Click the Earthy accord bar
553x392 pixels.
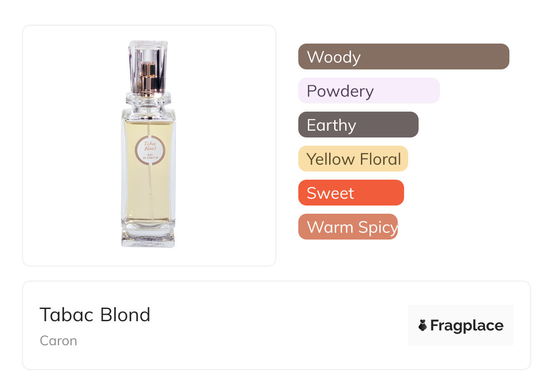(x=358, y=125)
